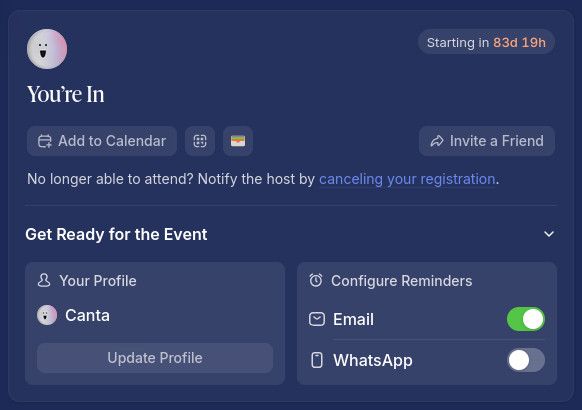Click the envelope icon next to Email
The image size is (582, 410).
(317, 319)
